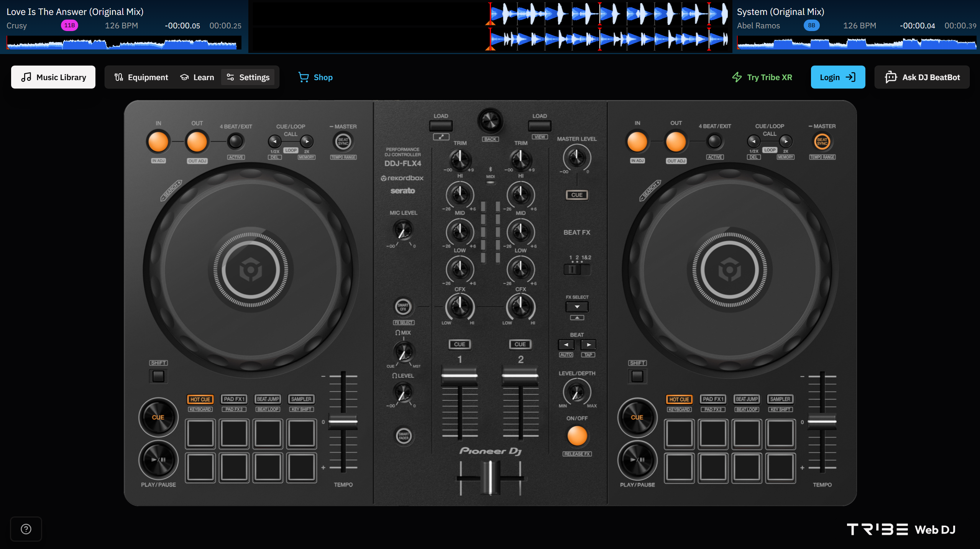This screenshot has width=980, height=549.
Task: Toggle right deck Beat Sync
Action: coord(822,141)
